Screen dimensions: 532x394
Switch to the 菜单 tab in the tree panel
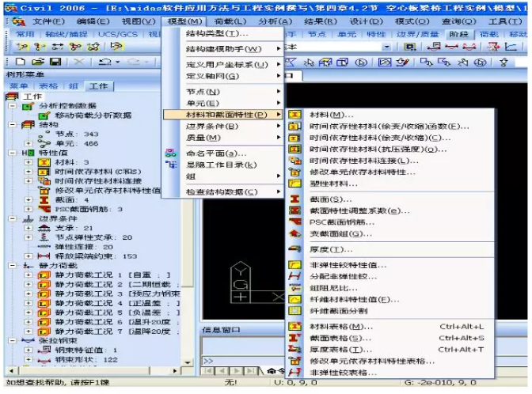[x=19, y=86]
